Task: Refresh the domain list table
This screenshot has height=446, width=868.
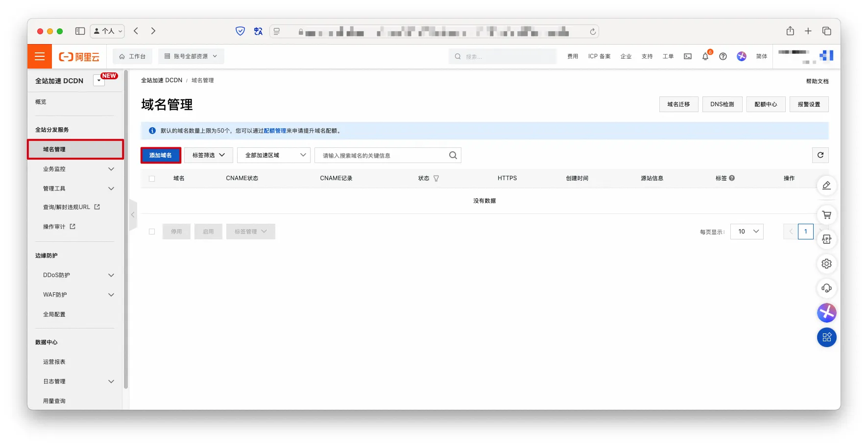Action: (820, 155)
